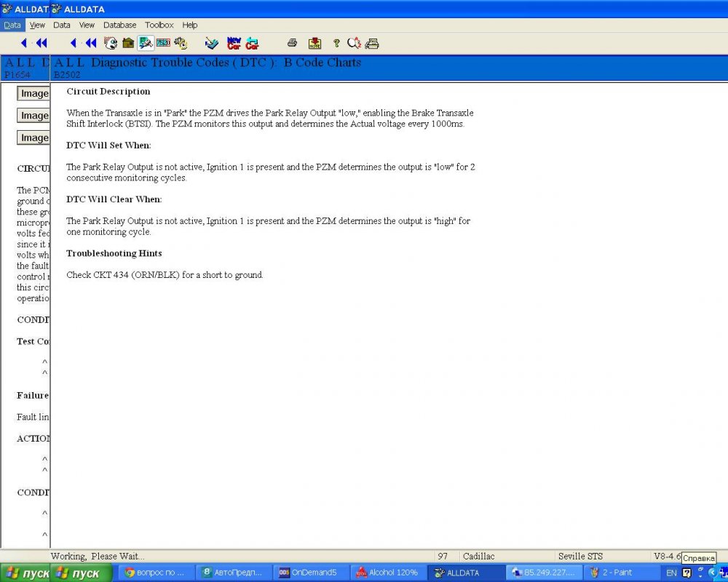Click the yellow question mark help icon
Viewport: 728px width, 582px height.
coord(336,43)
